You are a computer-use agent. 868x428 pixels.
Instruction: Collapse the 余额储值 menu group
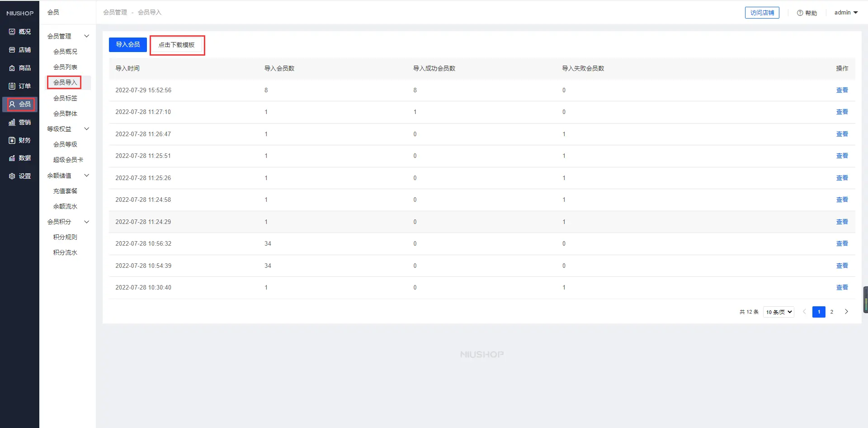point(87,176)
